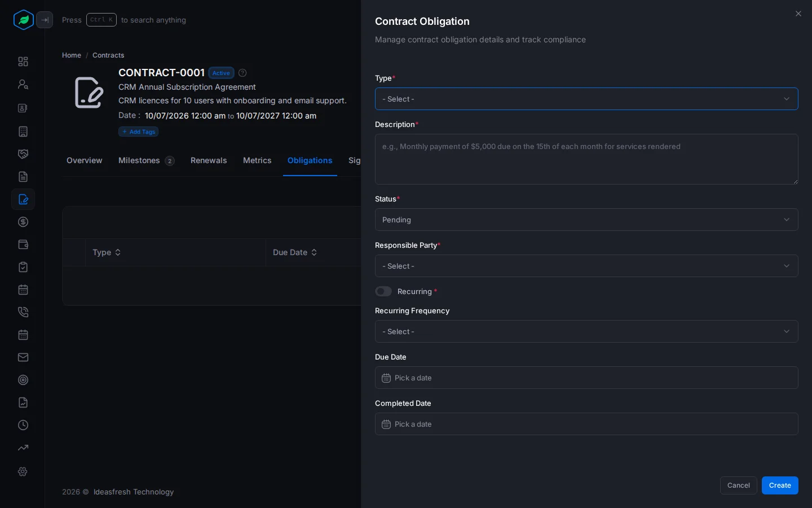This screenshot has height=508, width=812.
Task: Open the document page icon in sidebar
Action: pos(23,177)
